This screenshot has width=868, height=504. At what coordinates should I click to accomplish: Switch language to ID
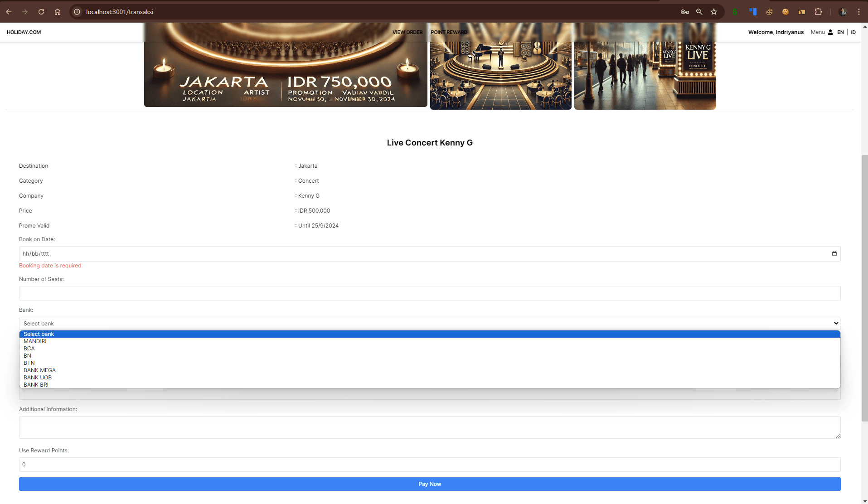pos(853,32)
